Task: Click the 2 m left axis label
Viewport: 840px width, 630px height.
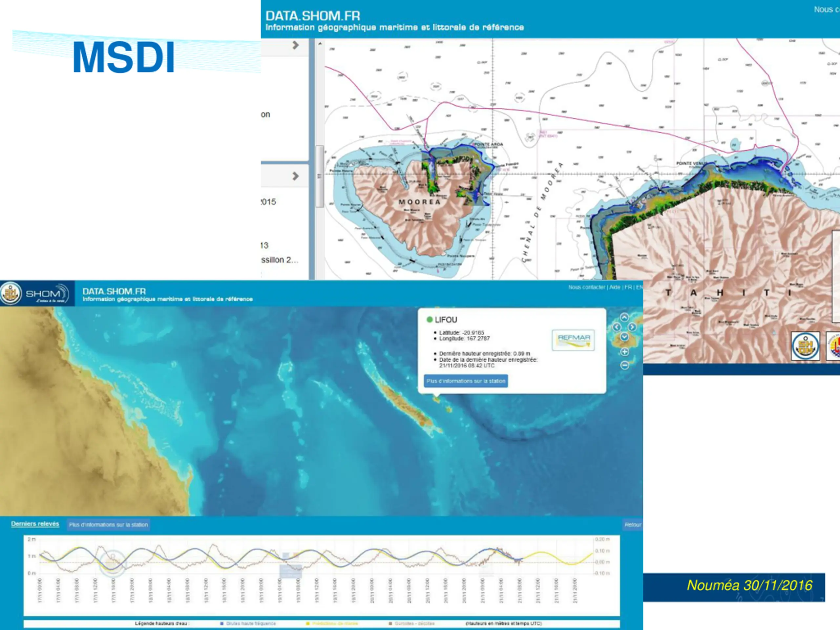Action: point(32,539)
